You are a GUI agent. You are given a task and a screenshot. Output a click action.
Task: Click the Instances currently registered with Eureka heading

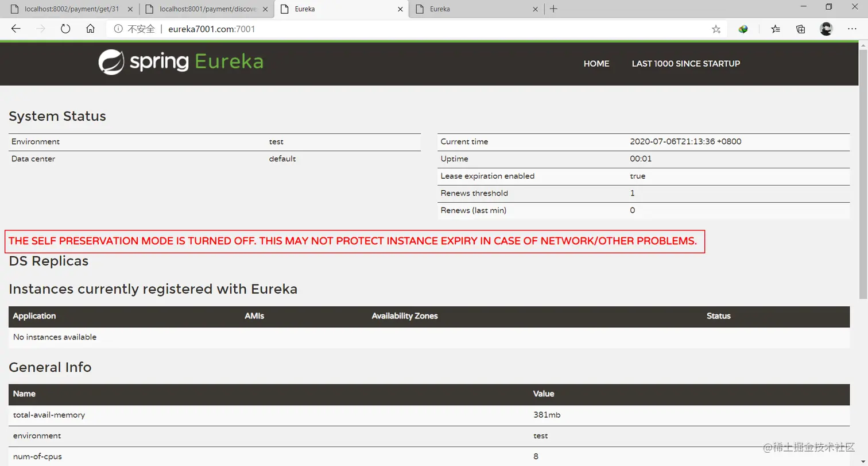(x=153, y=289)
